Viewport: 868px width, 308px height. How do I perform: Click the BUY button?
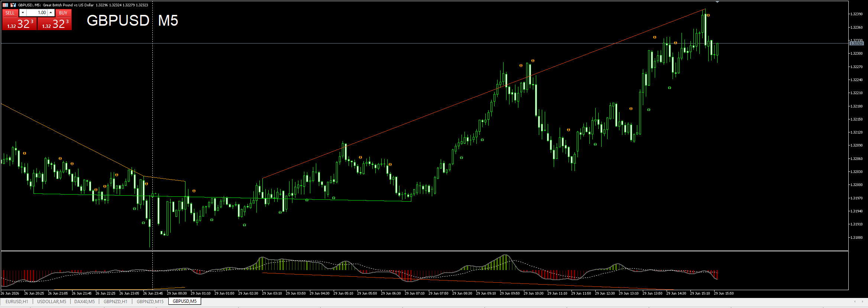point(63,13)
